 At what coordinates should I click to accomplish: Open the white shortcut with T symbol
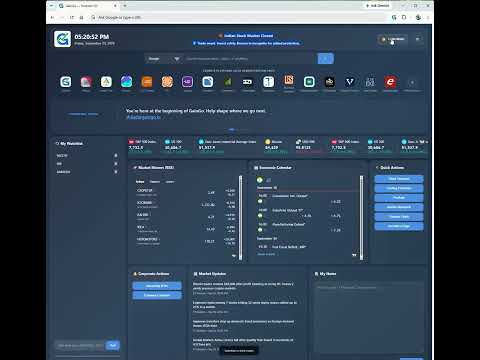click(268, 82)
